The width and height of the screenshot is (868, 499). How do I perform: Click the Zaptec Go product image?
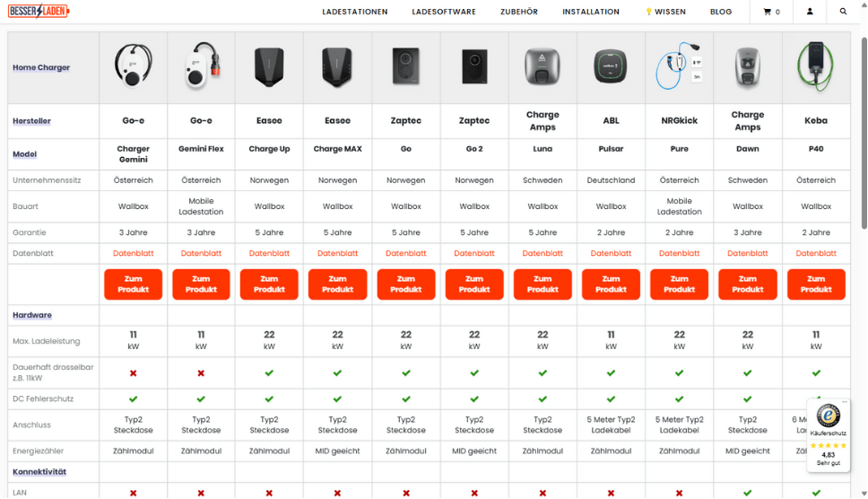406,66
